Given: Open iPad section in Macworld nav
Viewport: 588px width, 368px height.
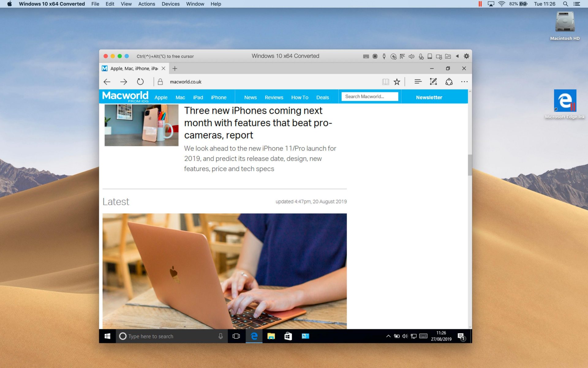Looking at the screenshot, I should 198,97.
